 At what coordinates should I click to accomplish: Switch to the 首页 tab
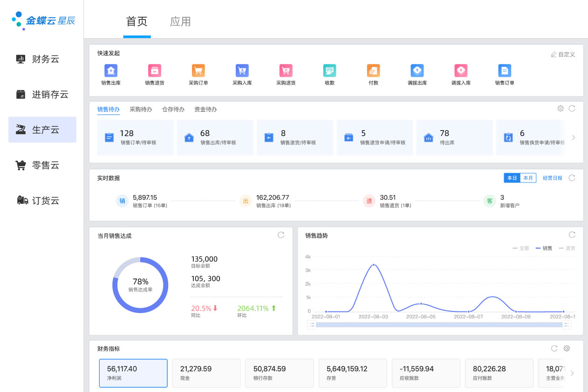coord(137,21)
